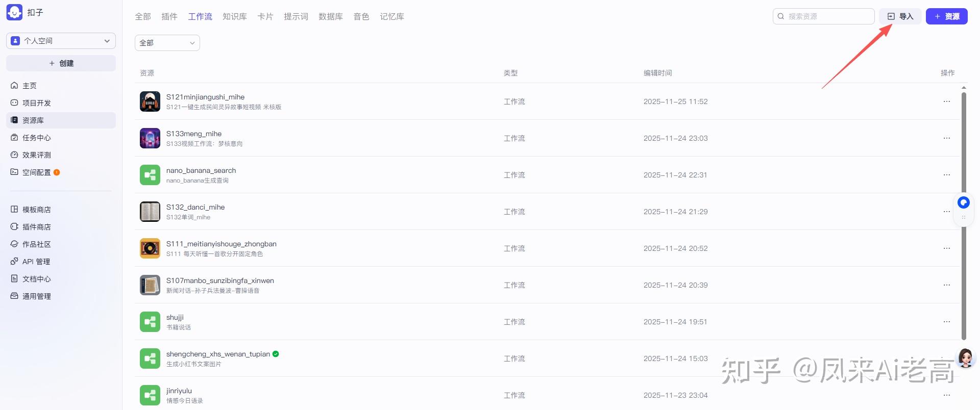The height and width of the screenshot is (410, 980).
Task: Open 模板商店 in the sidebar
Action: [36, 210]
